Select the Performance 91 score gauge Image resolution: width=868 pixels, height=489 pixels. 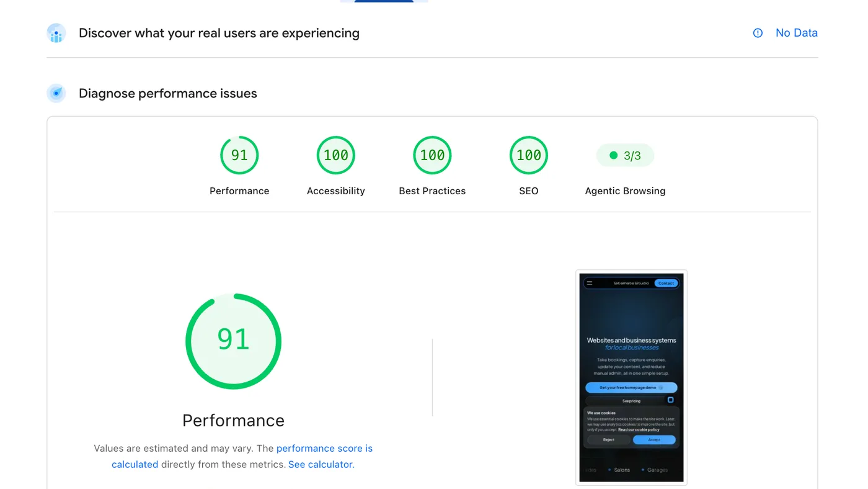[239, 155]
